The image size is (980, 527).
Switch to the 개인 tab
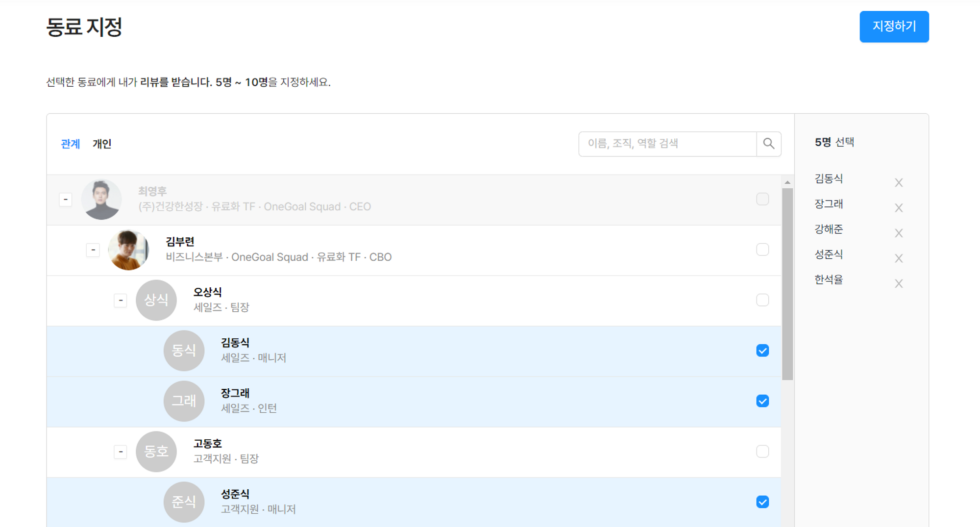[x=102, y=144]
